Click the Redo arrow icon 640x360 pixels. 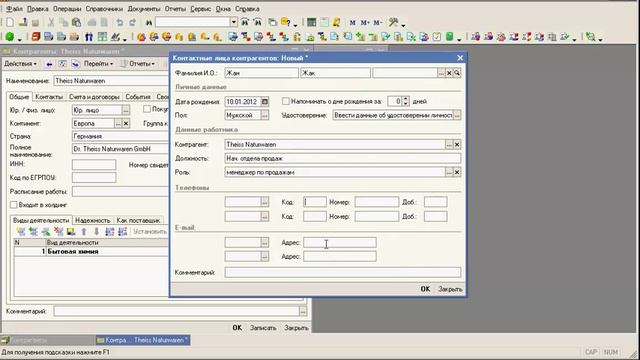coord(132,22)
